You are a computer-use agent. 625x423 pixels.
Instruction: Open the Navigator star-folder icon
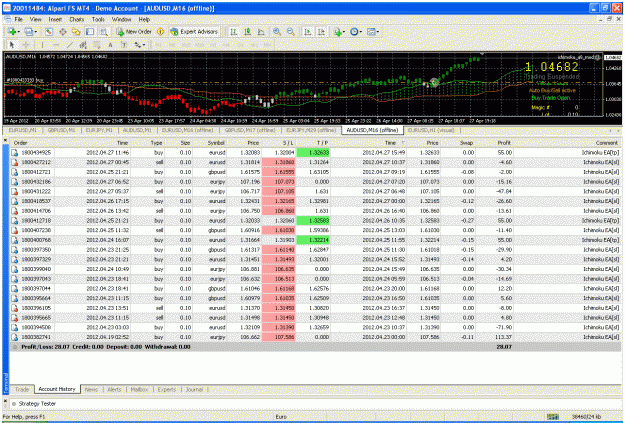tap(76, 31)
